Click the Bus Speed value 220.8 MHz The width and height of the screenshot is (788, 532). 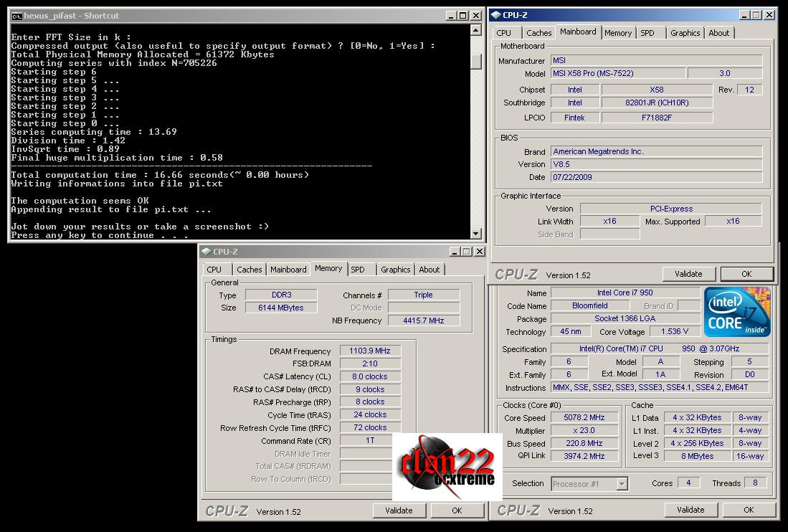pos(584,444)
